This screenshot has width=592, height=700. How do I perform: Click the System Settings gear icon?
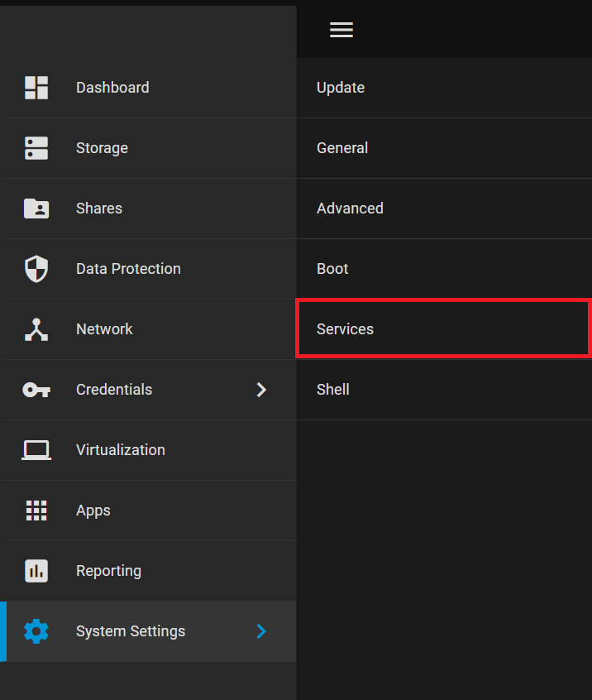36,631
